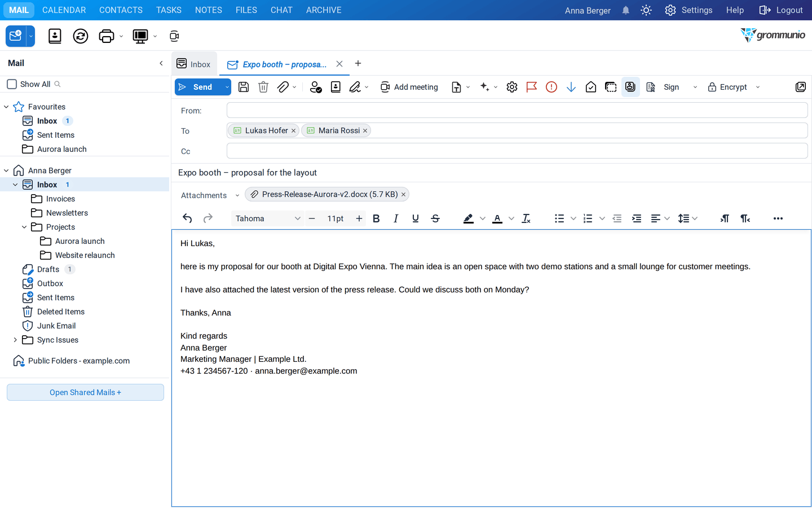Toggle bold formatting
The width and height of the screenshot is (812, 508).
pos(376,218)
